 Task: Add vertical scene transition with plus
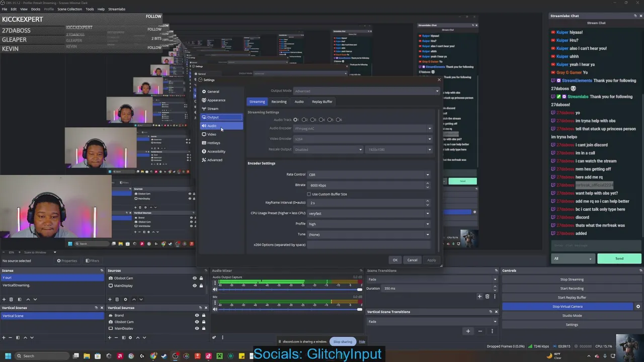(468, 331)
